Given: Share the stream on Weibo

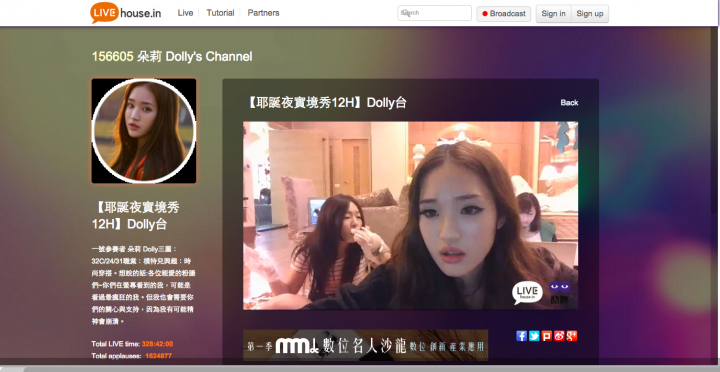Looking at the screenshot, I should (x=559, y=336).
